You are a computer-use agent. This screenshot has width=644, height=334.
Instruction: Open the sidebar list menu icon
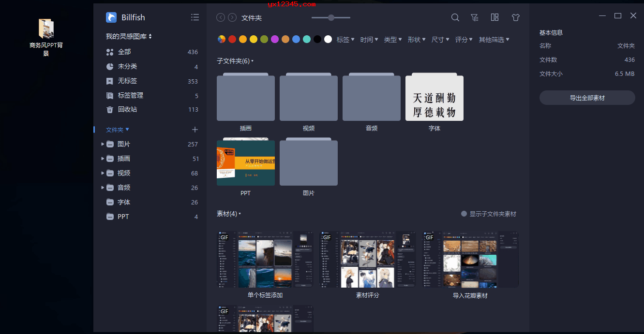(195, 17)
